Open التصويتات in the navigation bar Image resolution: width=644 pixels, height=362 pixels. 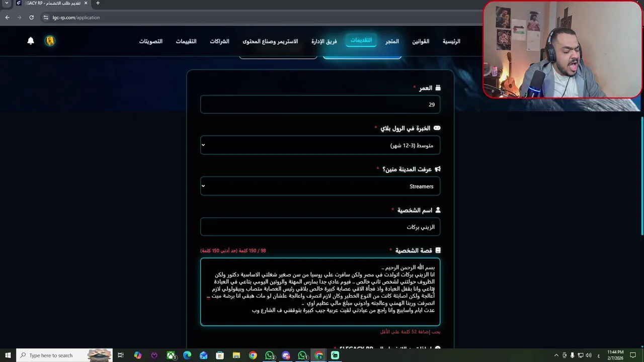[151, 41]
